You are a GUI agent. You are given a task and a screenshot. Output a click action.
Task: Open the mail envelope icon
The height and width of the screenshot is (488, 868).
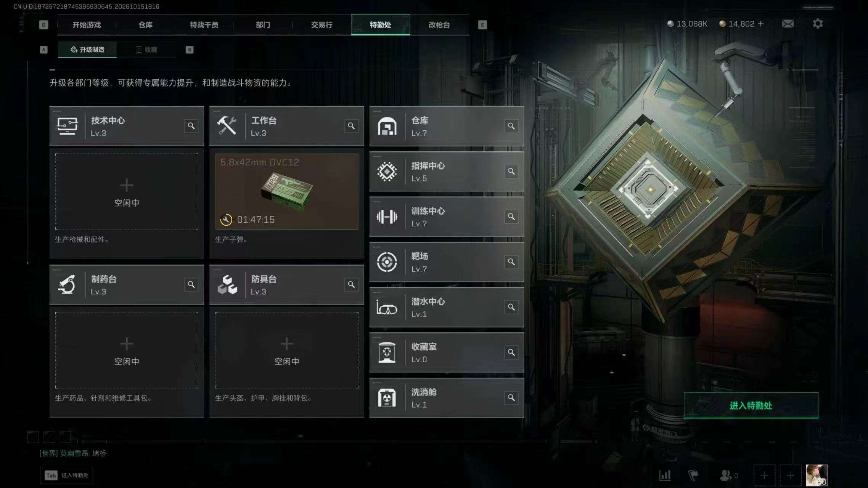(788, 24)
